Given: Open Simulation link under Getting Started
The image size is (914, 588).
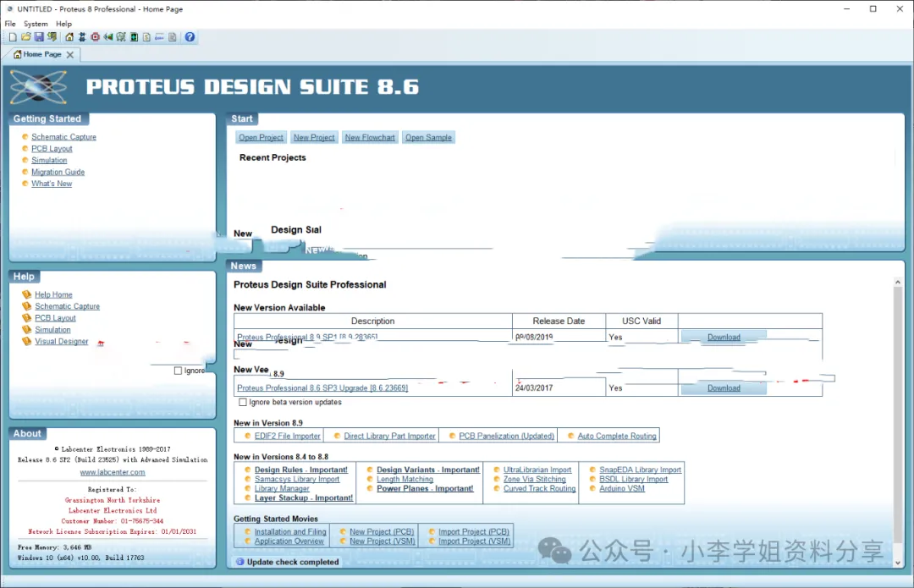Looking at the screenshot, I should point(49,160).
